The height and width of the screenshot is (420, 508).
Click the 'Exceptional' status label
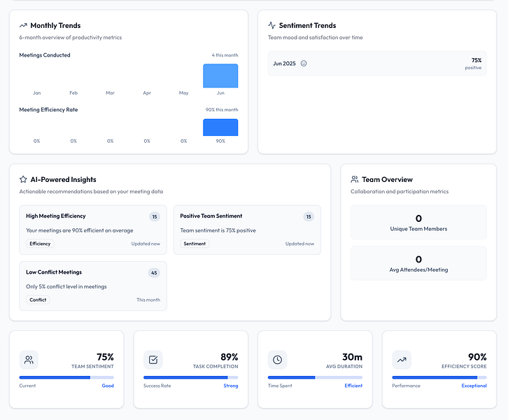click(x=474, y=386)
